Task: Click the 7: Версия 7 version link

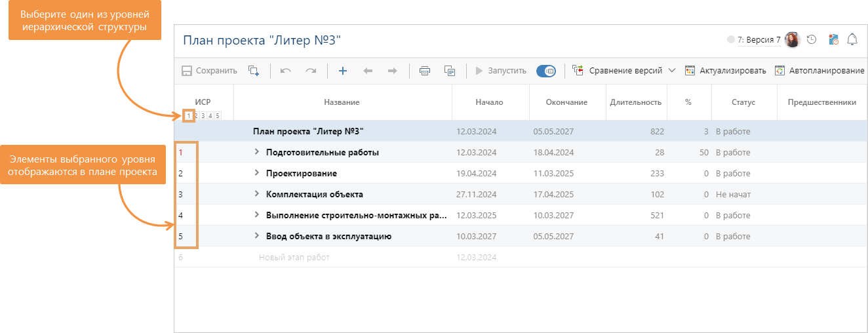Action: [x=759, y=40]
